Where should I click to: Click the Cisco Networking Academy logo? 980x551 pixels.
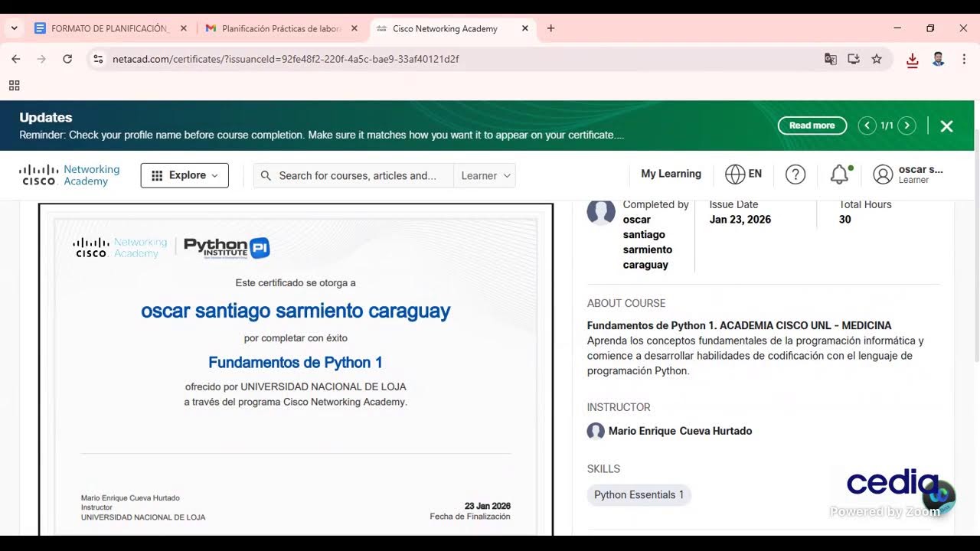tap(70, 175)
